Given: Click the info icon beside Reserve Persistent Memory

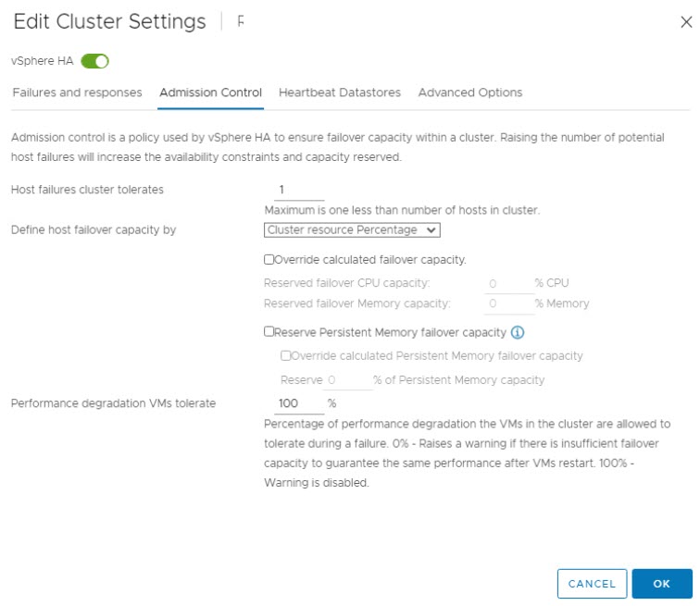Looking at the screenshot, I should point(518,332).
